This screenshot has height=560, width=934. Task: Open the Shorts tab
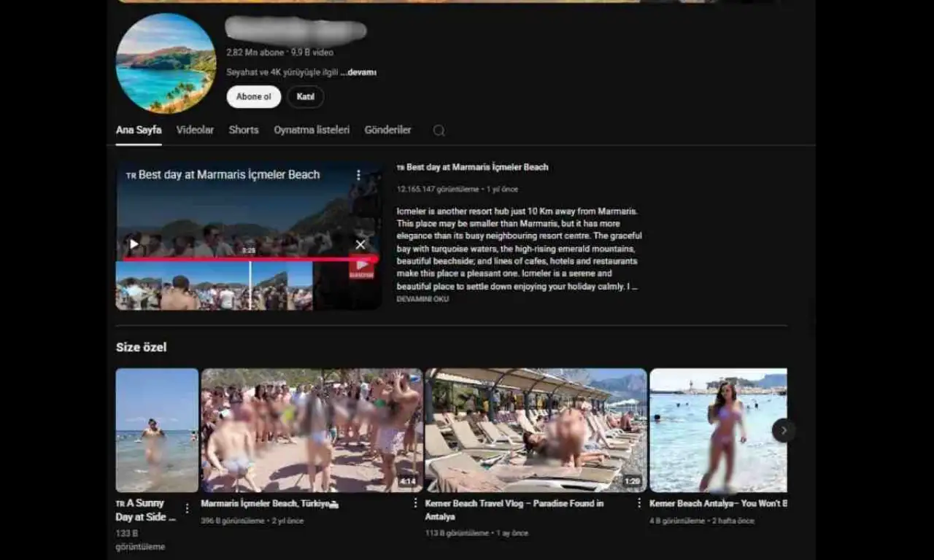[244, 130]
